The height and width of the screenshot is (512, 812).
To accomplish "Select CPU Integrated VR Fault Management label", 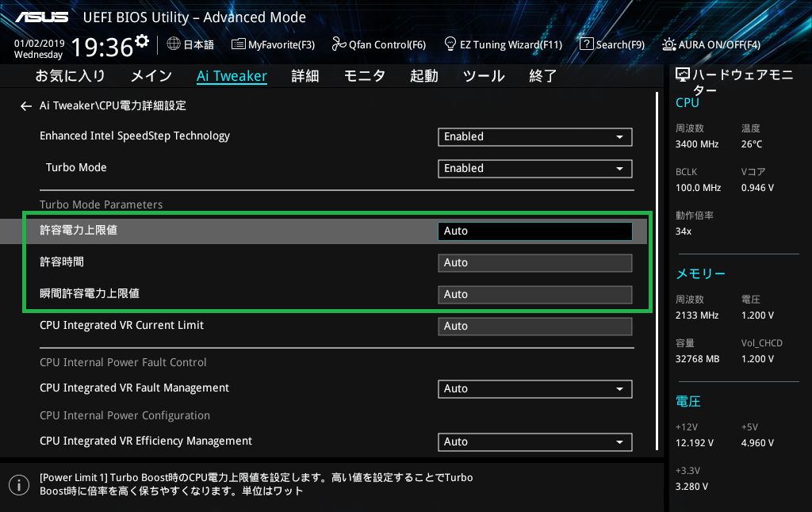I will (134, 388).
